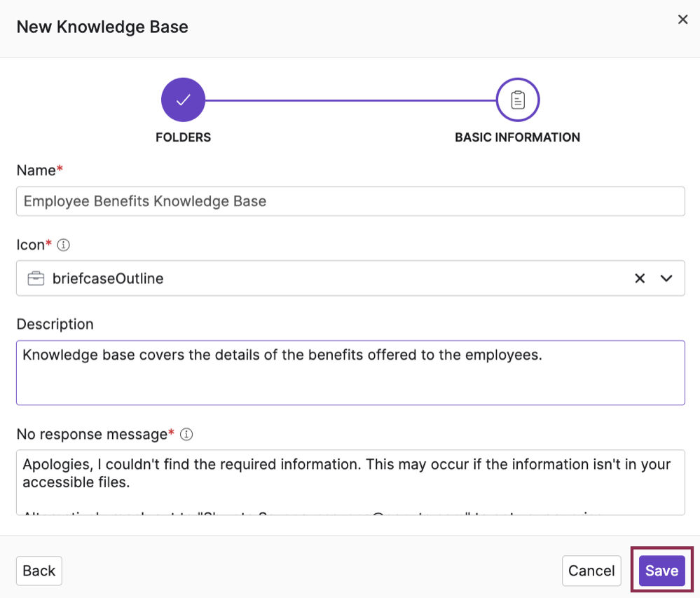Focus the Description text area
The width and height of the screenshot is (700, 598).
(350, 372)
